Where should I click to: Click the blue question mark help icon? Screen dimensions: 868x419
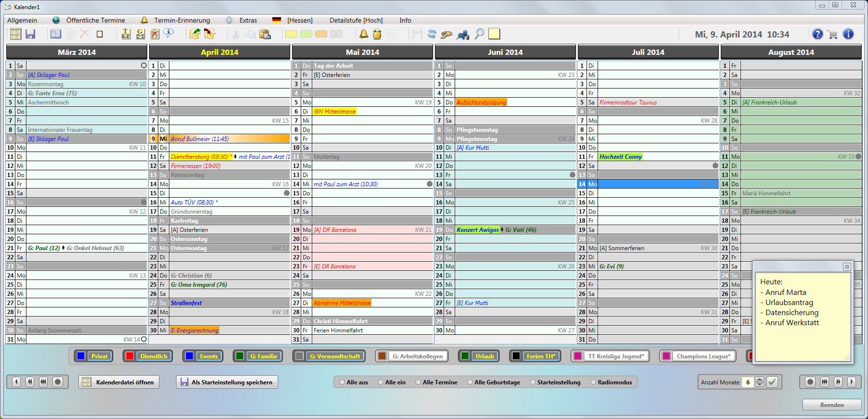(817, 34)
